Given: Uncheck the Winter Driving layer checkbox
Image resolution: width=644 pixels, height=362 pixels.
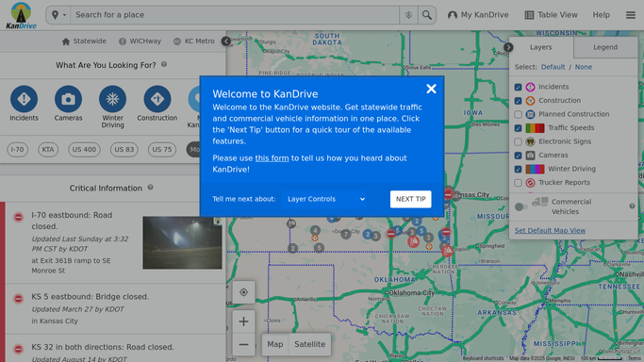Looking at the screenshot, I should [x=518, y=169].
